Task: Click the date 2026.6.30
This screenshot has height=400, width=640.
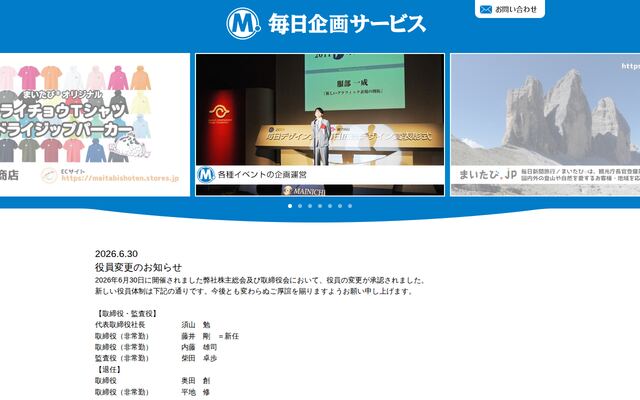Action: point(116,254)
